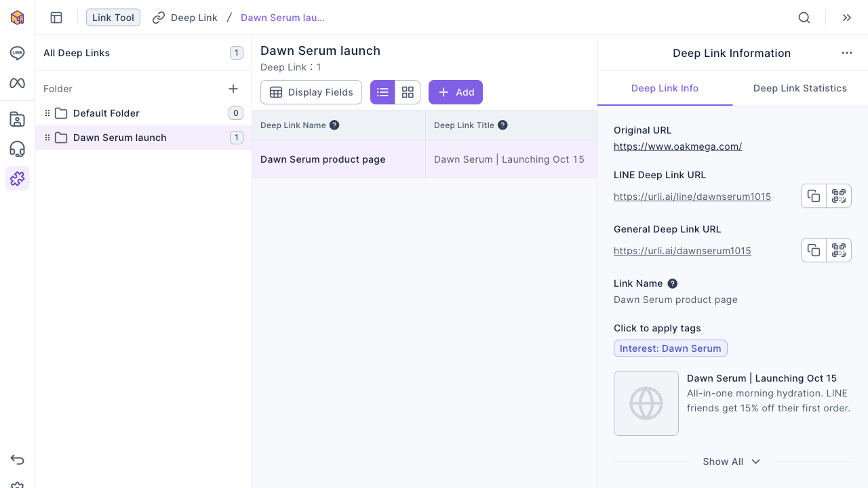Click the back arrow icon in sidebar

click(x=18, y=460)
